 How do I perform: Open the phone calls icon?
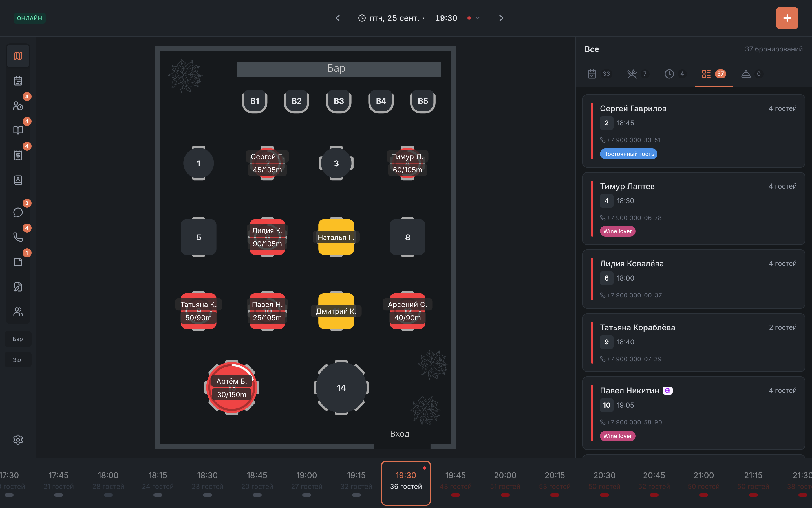pyautogui.click(x=18, y=237)
